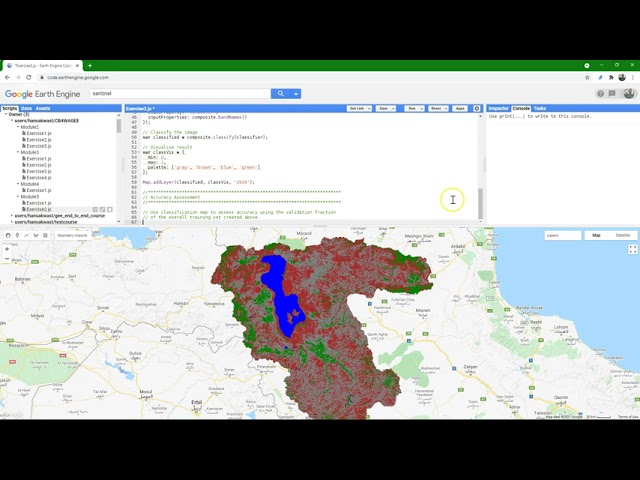Viewport: 640px width, 480px height.
Task: Click the Reset button
Action: [436, 109]
